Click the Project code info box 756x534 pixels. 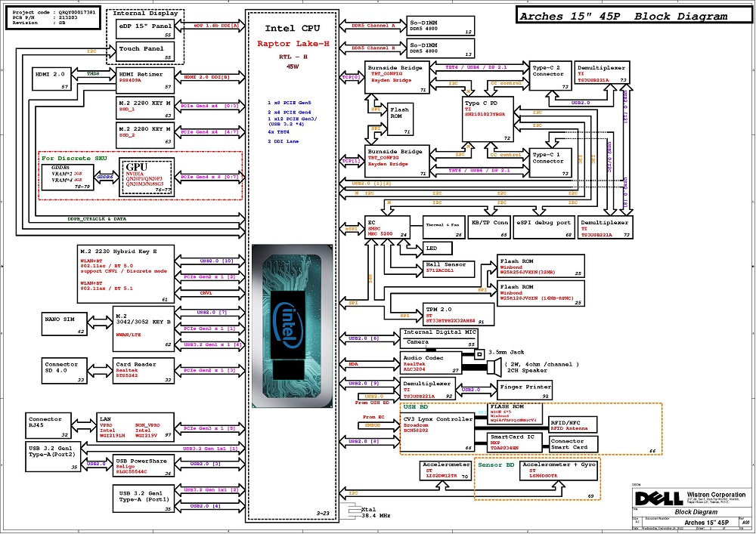53,18
